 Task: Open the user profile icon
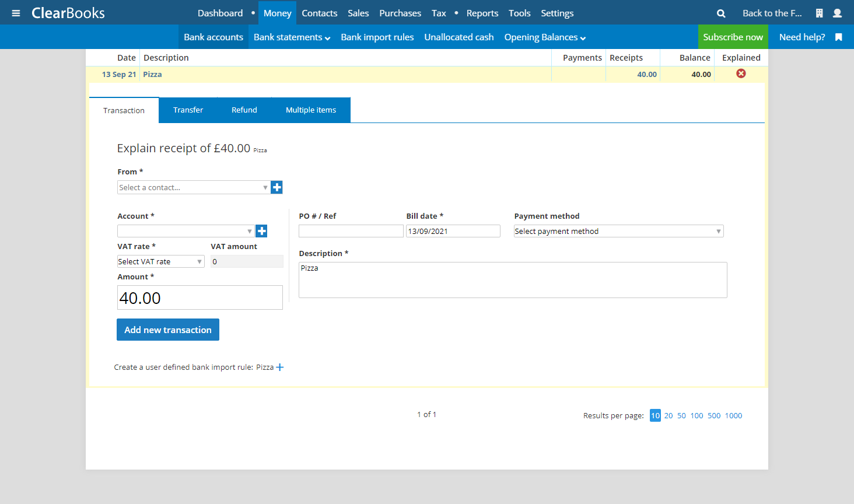tap(837, 13)
